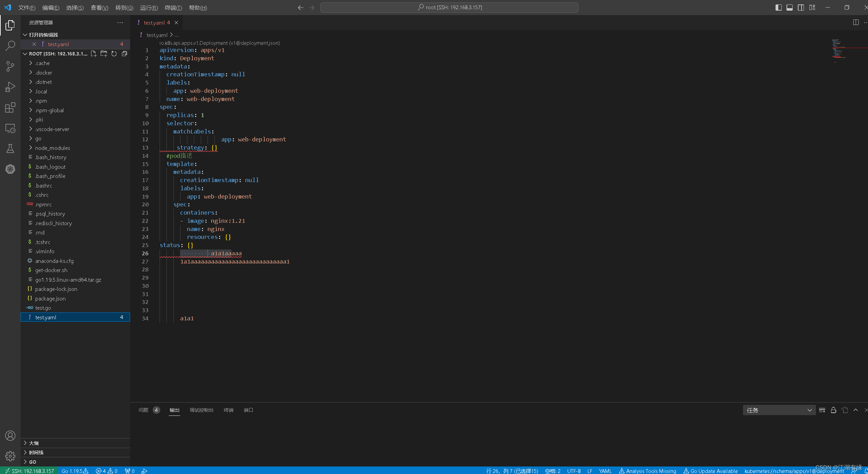868x474 pixels.
Task: Expand the node_modules folder
Action: (52, 148)
